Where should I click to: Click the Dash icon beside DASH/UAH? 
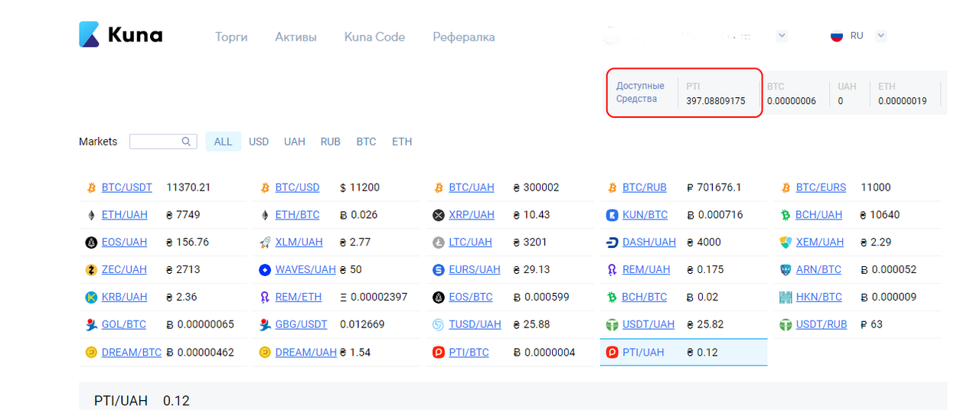tap(612, 242)
